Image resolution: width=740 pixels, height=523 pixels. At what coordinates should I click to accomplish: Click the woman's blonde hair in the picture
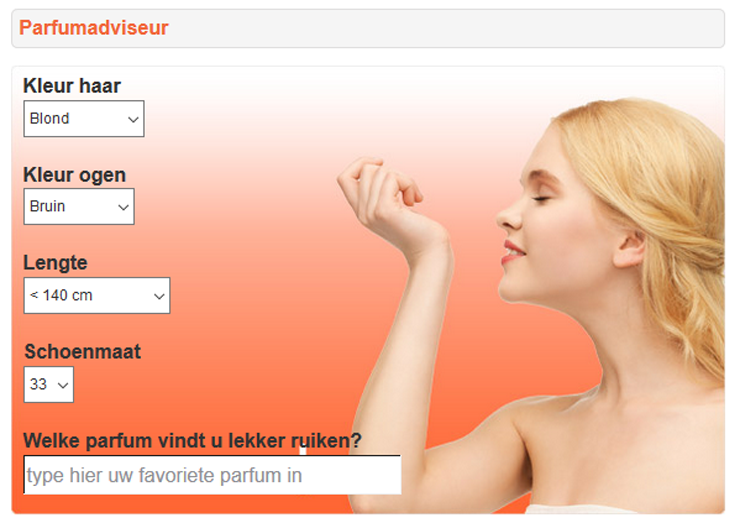coord(670,189)
